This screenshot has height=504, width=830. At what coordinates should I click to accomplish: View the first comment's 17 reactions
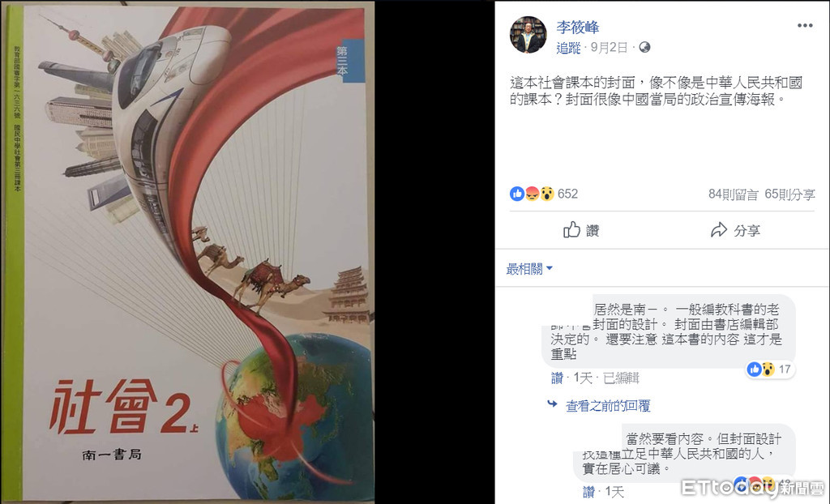click(769, 369)
